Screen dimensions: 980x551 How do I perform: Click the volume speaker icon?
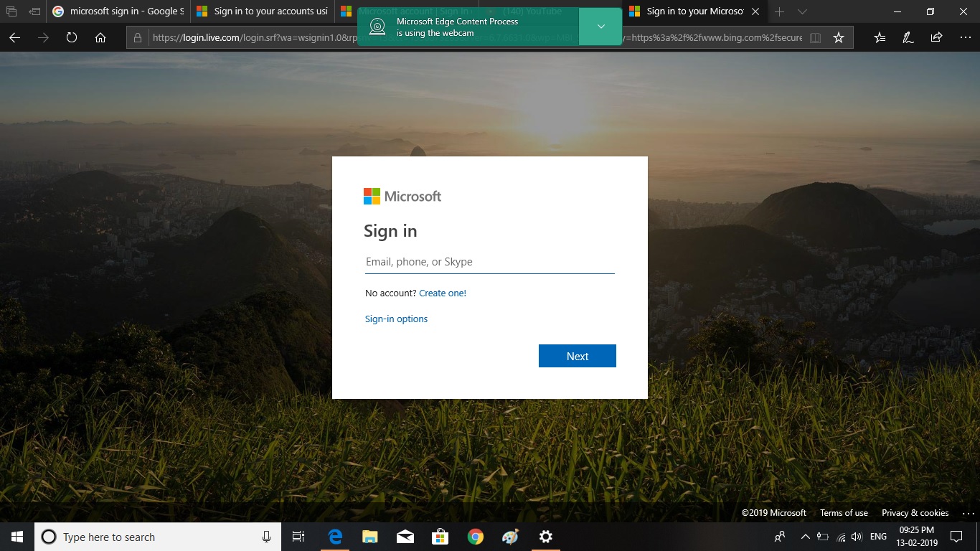[x=857, y=537]
